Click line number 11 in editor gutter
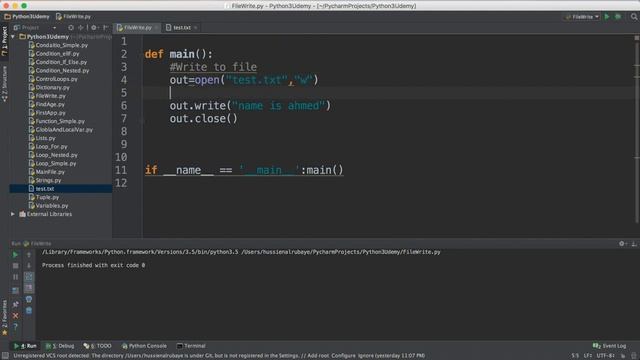Screen dimensions: 640x360 point(121,170)
